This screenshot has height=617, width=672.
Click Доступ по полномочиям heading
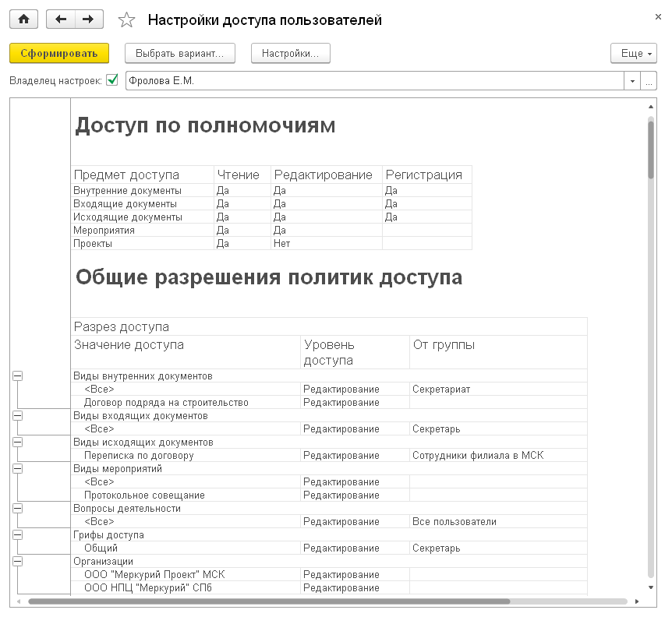pos(205,126)
